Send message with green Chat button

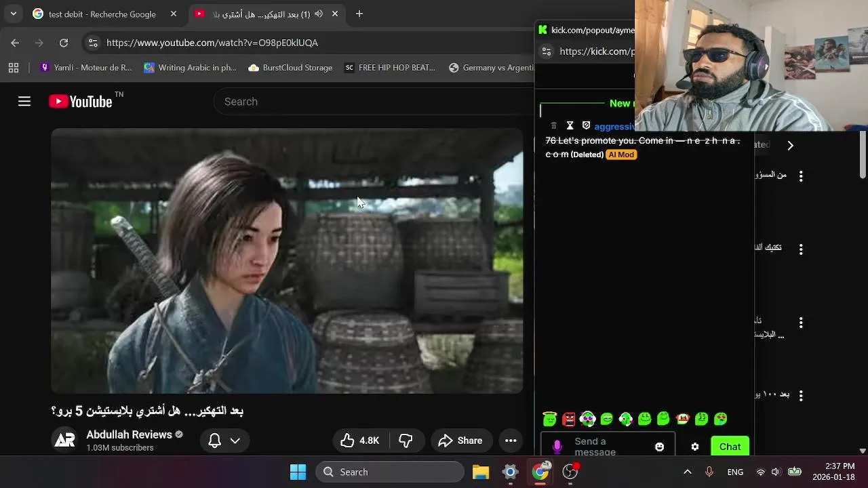pyautogui.click(x=730, y=447)
